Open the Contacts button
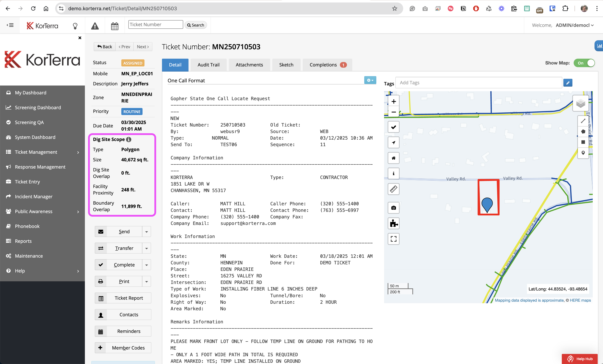This screenshot has width=603, height=364. [123, 315]
